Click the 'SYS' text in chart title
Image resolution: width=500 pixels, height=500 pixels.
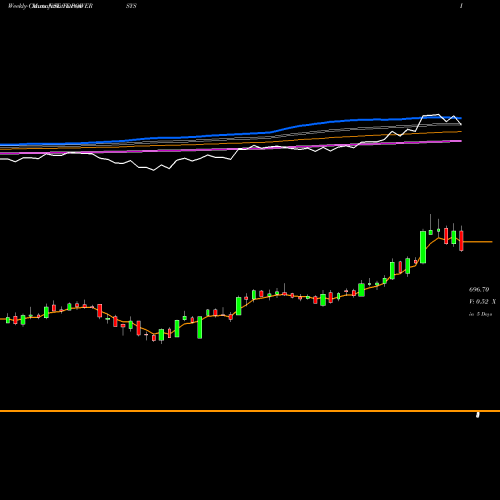131,6
